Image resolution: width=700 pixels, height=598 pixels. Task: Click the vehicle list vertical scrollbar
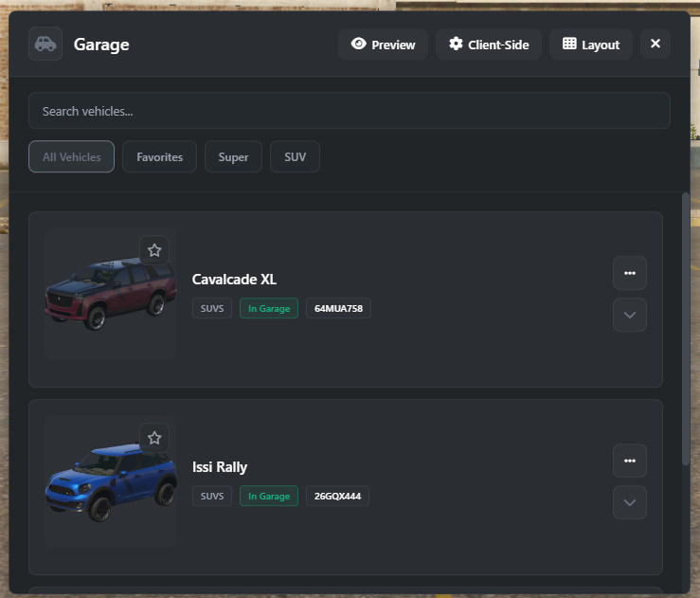tap(686, 332)
